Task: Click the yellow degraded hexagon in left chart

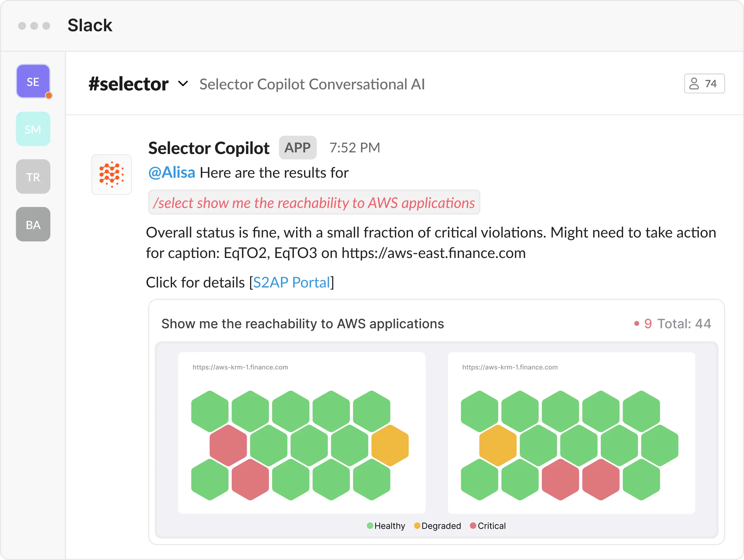Action: coord(390,445)
